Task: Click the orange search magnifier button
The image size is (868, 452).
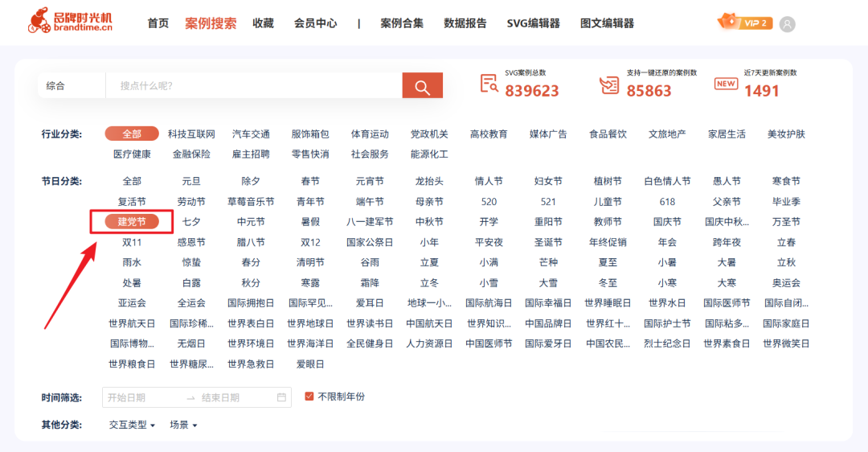Action: (x=423, y=86)
